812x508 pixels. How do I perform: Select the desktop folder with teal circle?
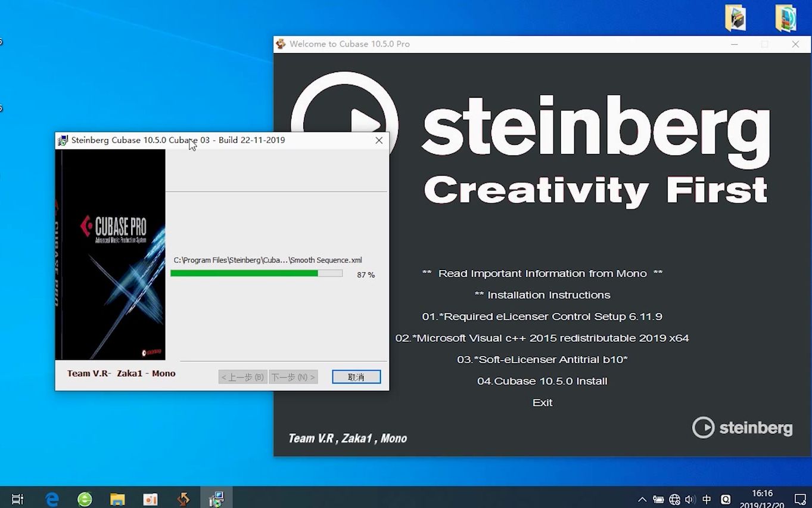click(786, 18)
